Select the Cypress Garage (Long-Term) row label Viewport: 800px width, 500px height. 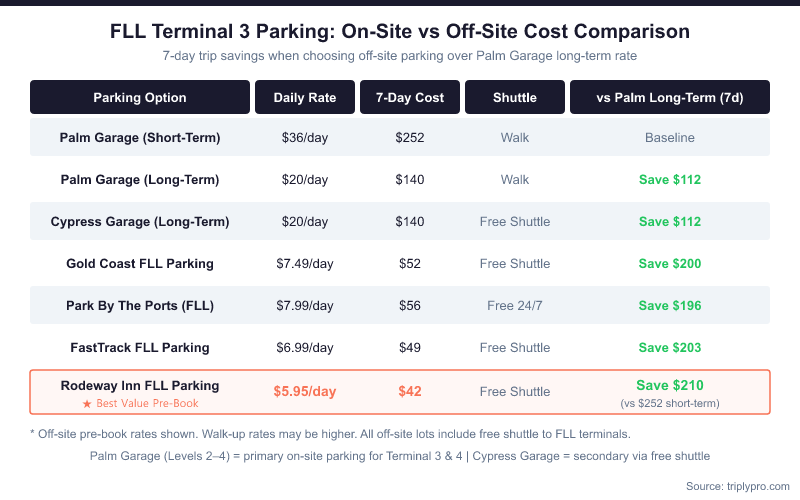click(140, 222)
